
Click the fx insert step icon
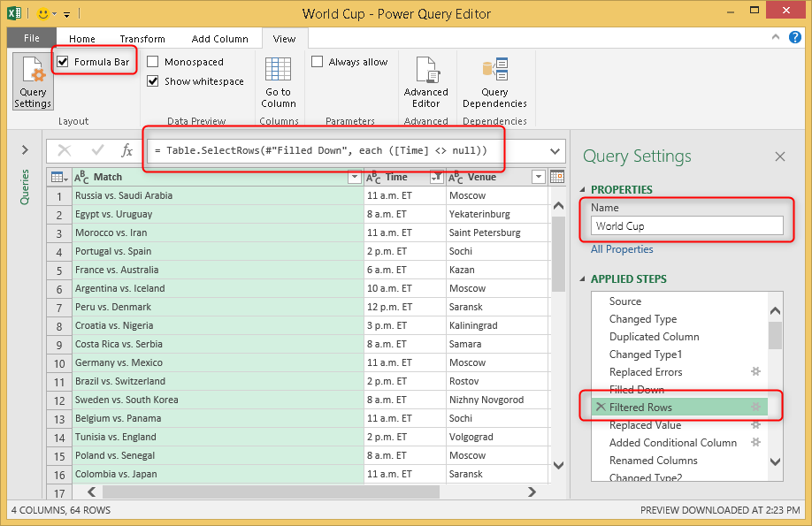click(x=126, y=150)
